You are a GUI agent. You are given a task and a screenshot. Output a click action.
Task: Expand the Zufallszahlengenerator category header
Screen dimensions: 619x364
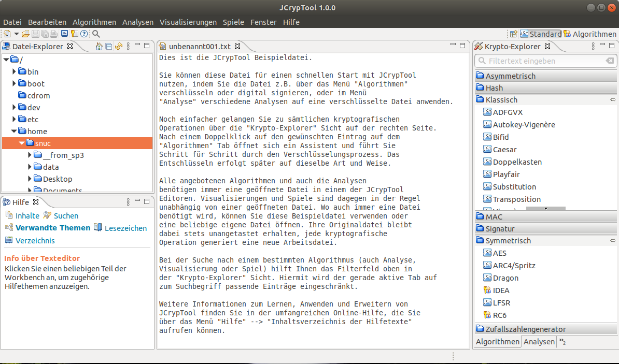[545, 329]
